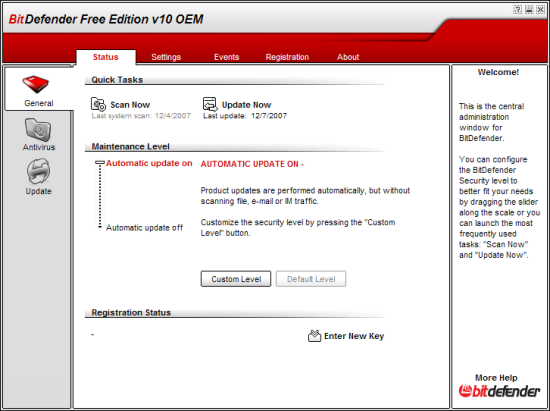Click the Enter New Key link text

354,336
